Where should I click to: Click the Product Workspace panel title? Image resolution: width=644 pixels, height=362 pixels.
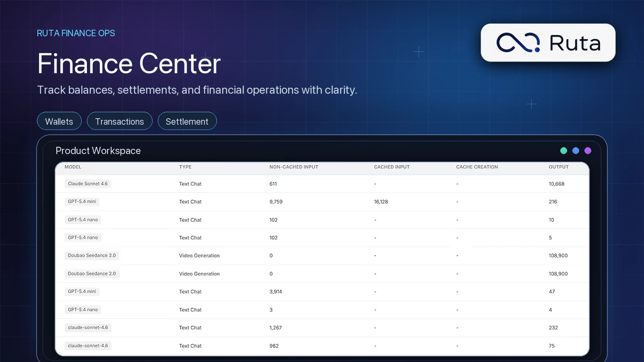pos(98,150)
